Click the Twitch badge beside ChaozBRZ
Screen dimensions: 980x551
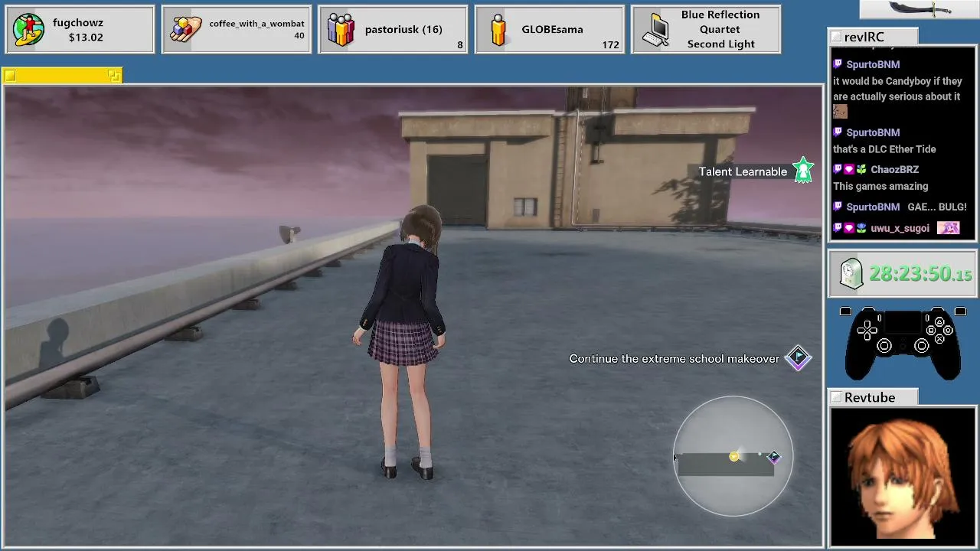(x=838, y=169)
